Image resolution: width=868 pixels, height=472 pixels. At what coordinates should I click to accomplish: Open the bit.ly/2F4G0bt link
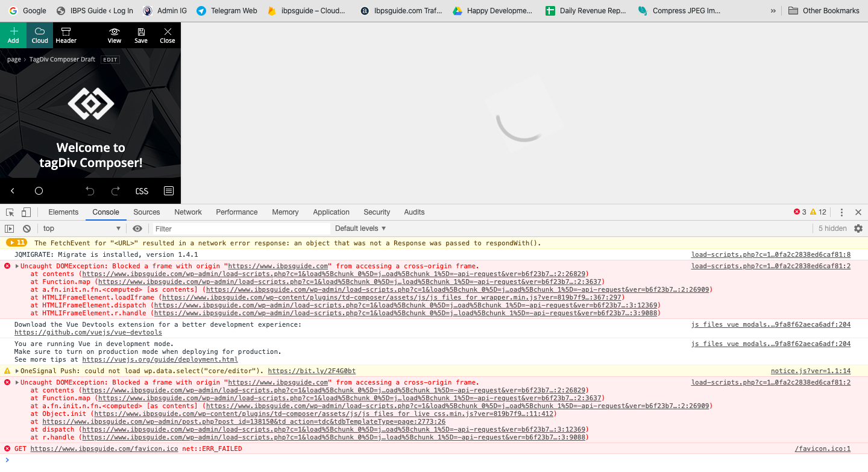[x=312, y=371]
